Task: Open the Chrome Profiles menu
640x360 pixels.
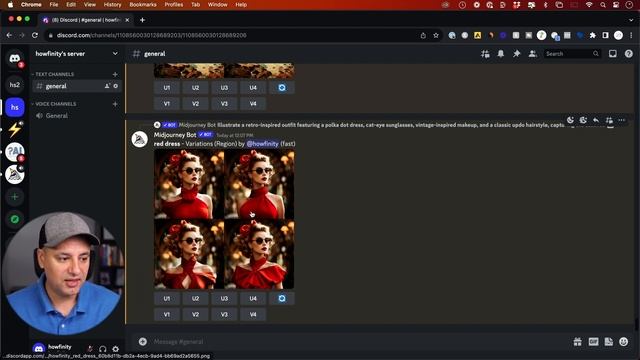Action: tap(173, 4)
